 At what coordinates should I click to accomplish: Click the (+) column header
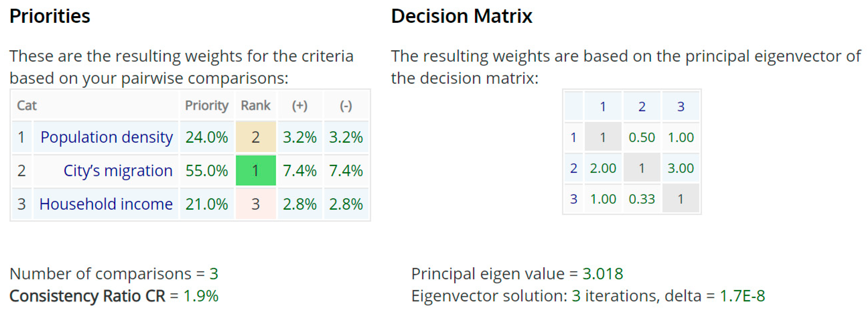click(x=300, y=105)
